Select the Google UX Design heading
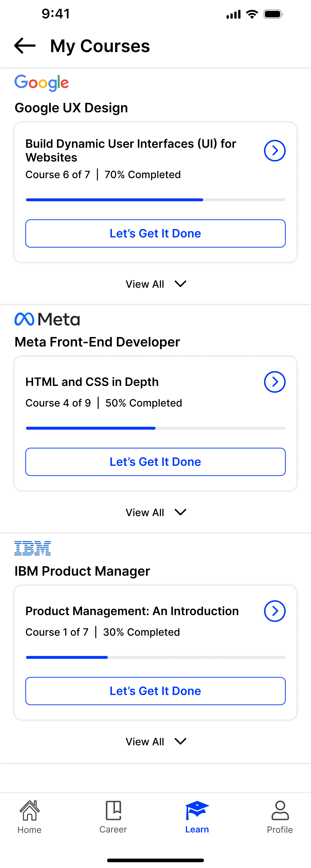Screen dimensions: 311x868 71,108
